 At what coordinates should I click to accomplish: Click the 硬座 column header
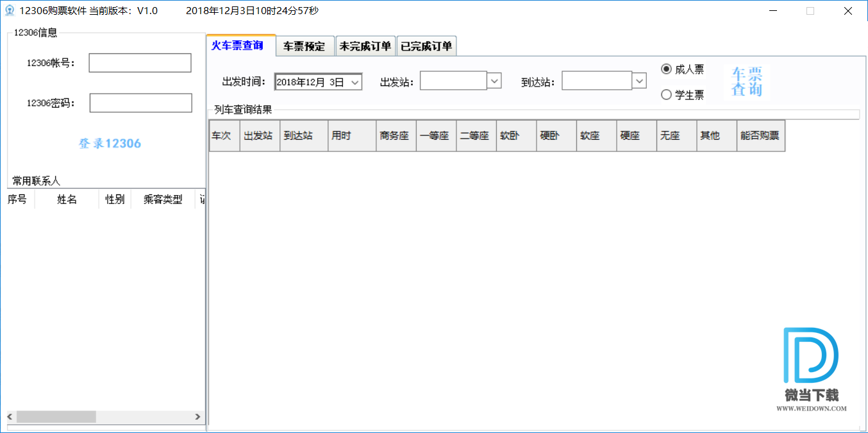pos(637,136)
